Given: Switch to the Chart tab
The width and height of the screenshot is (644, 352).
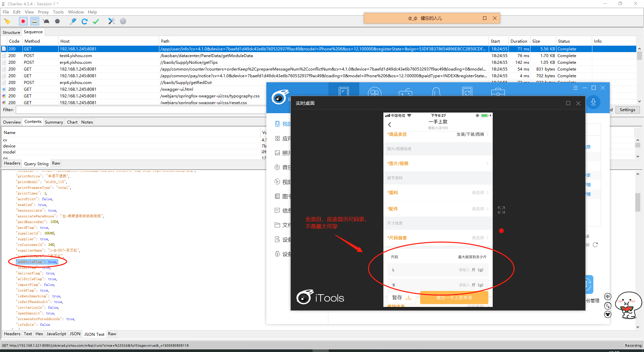Looking at the screenshot, I should point(72,122).
